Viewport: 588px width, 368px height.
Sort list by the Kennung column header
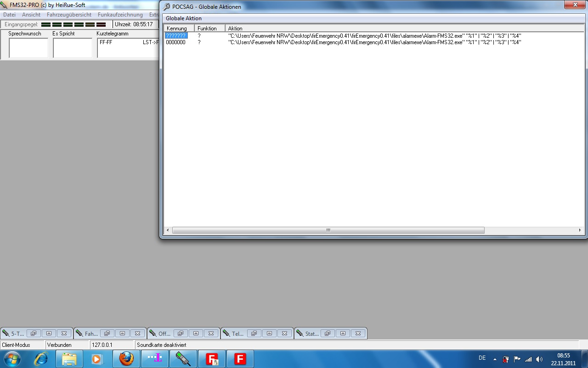(177, 29)
